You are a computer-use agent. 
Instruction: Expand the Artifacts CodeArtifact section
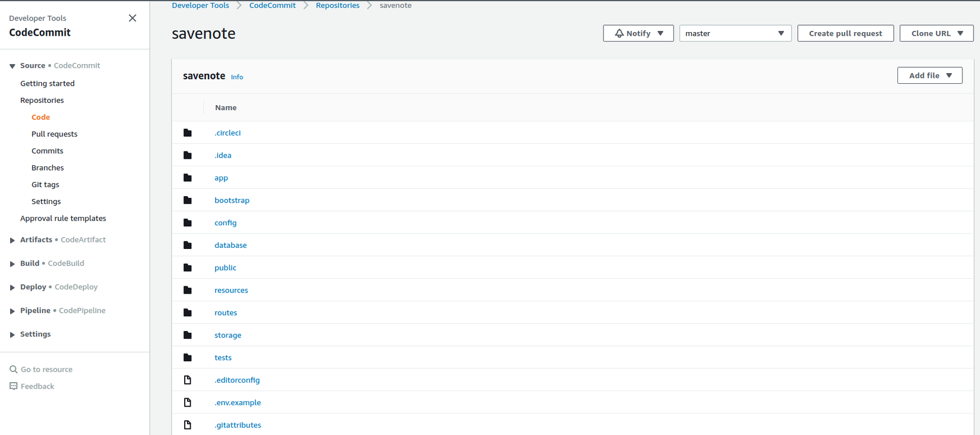pyautogui.click(x=12, y=240)
